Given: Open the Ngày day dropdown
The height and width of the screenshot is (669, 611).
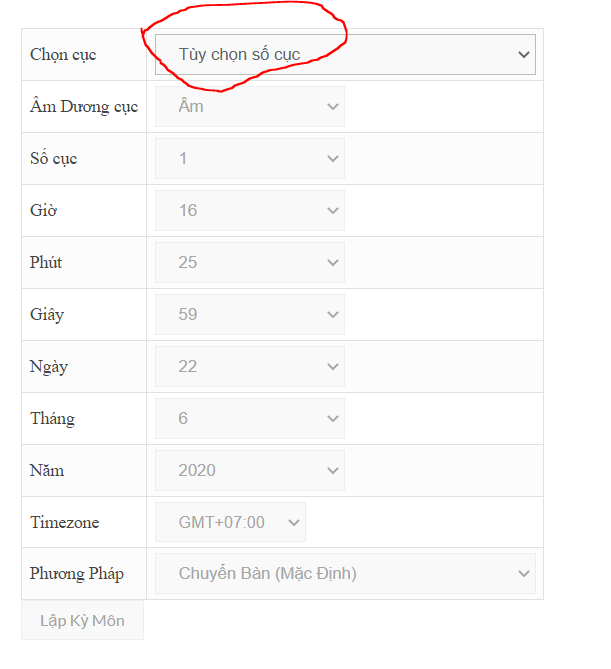Looking at the screenshot, I should tap(249, 366).
